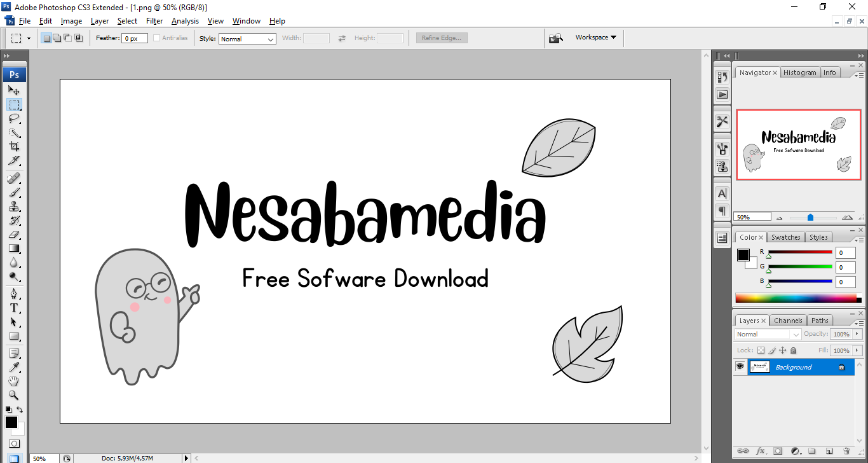The height and width of the screenshot is (463, 868).
Task: Click the foreground color swatch in Color panel
Action: 743,255
